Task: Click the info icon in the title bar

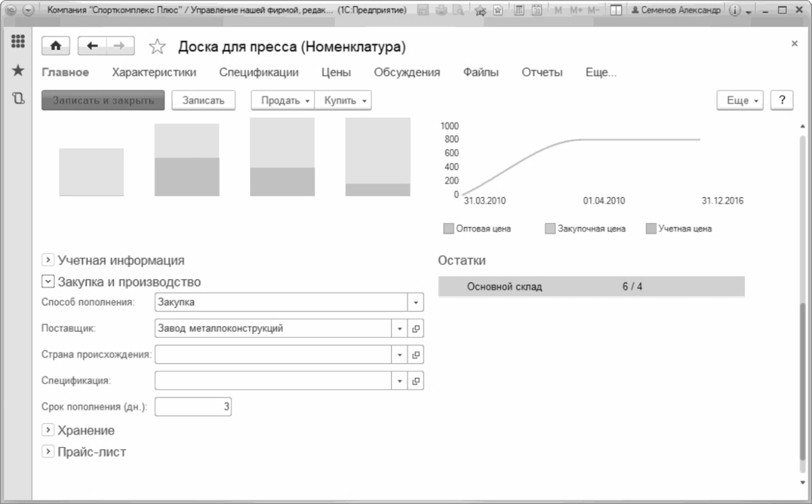Action: click(x=736, y=11)
